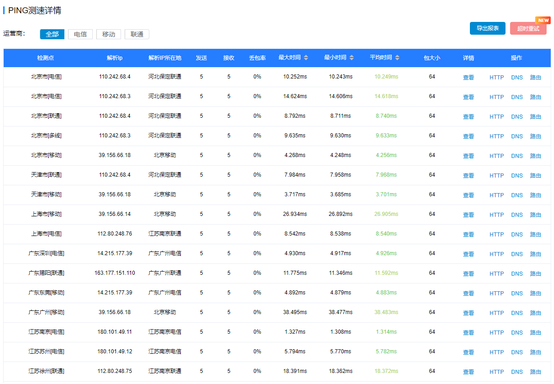The width and height of the screenshot is (554, 384).
Task: Select IP cell 112.80.248.75
Action: 115,371
